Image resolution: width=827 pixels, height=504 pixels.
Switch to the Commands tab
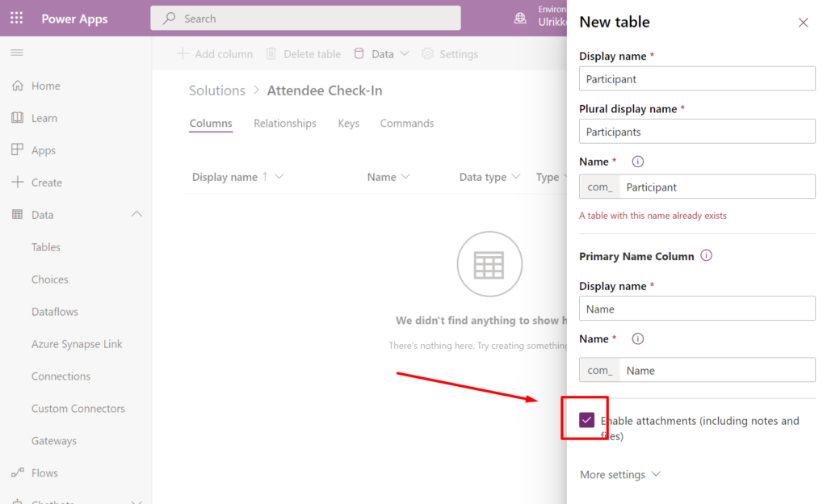(407, 123)
